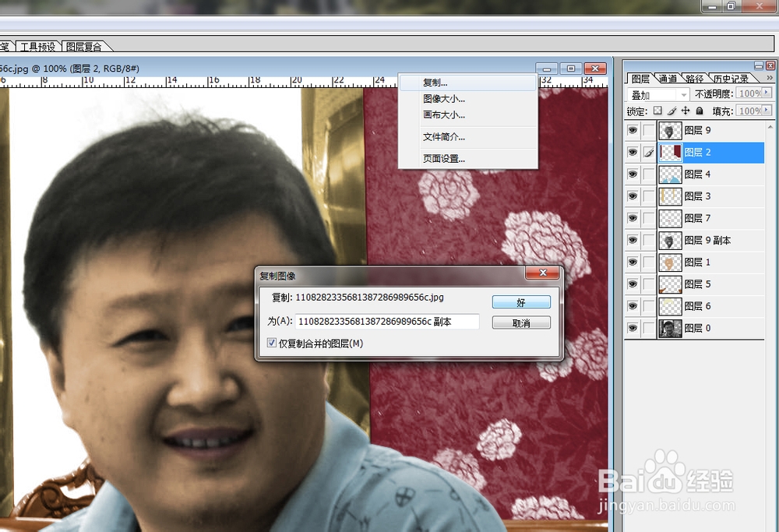Image resolution: width=779 pixels, height=532 pixels.
Task: Click the 图层 9 副本 layer thumbnail
Action: 670,240
